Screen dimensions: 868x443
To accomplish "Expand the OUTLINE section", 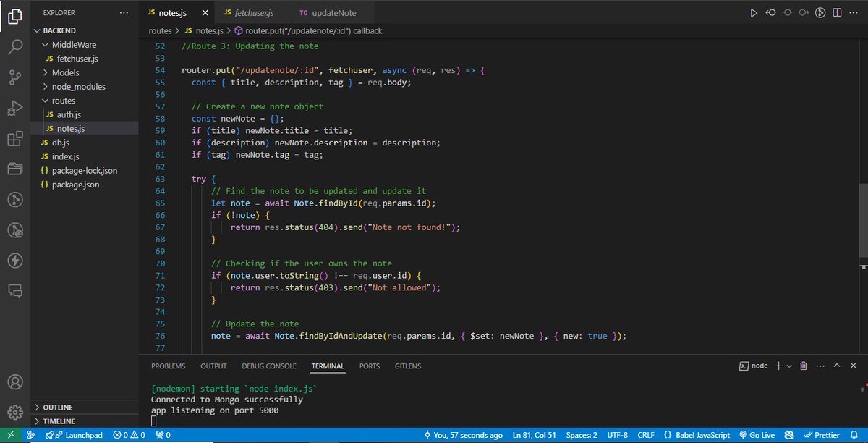I will coord(84,408).
